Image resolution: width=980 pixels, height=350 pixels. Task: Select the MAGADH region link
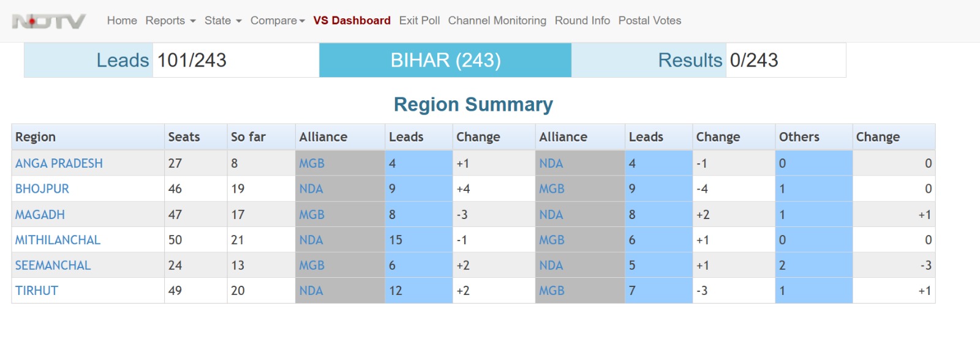click(x=40, y=215)
